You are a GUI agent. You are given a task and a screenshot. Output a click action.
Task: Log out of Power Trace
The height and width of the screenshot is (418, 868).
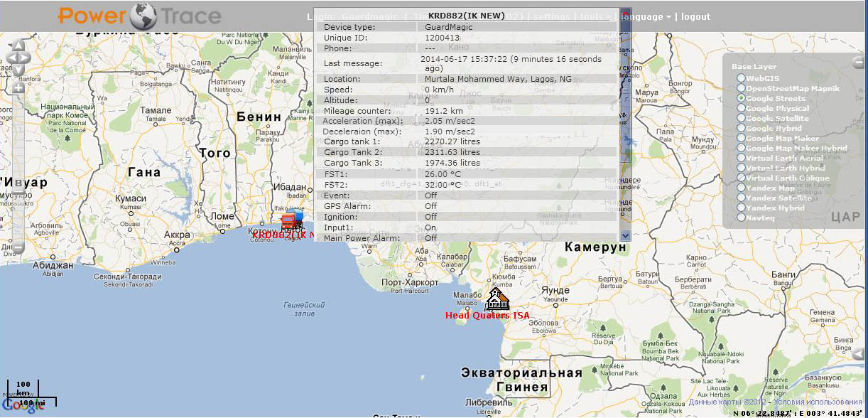(695, 16)
